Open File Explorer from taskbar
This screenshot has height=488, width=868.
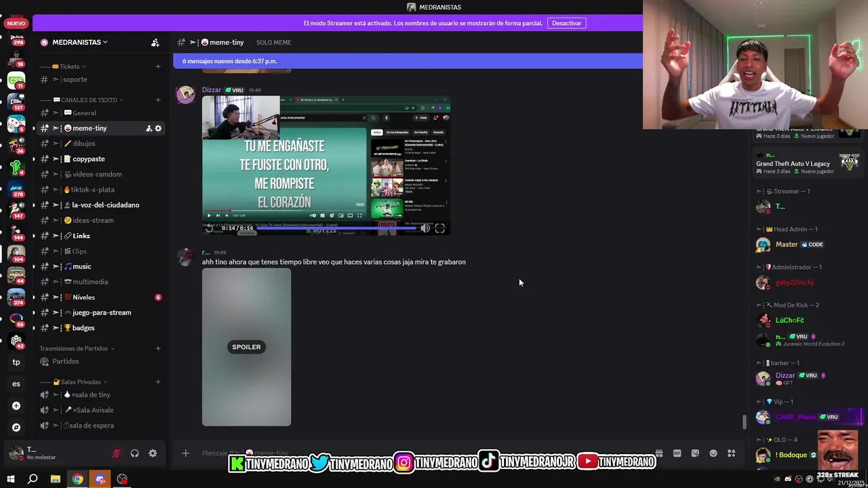pyautogui.click(x=56, y=479)
